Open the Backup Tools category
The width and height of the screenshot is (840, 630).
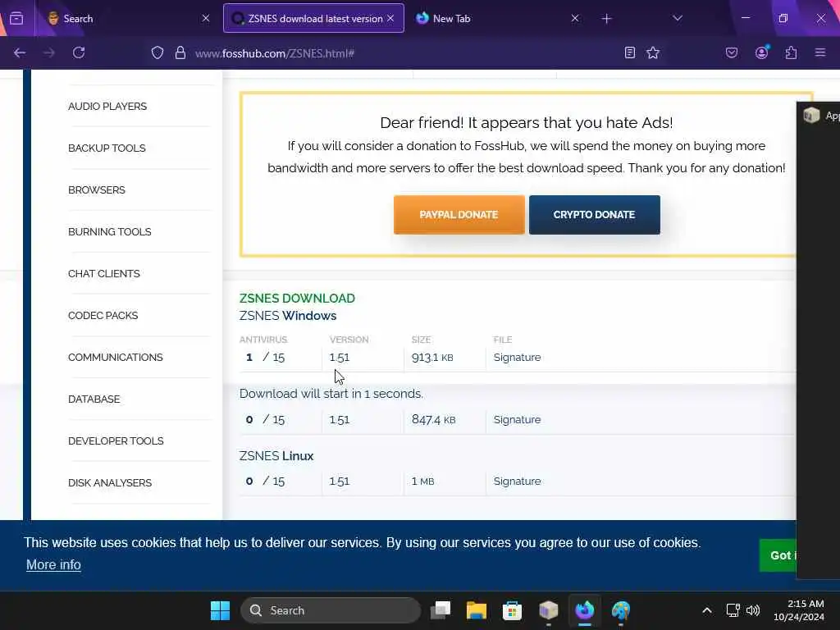[x=107, y=148]
